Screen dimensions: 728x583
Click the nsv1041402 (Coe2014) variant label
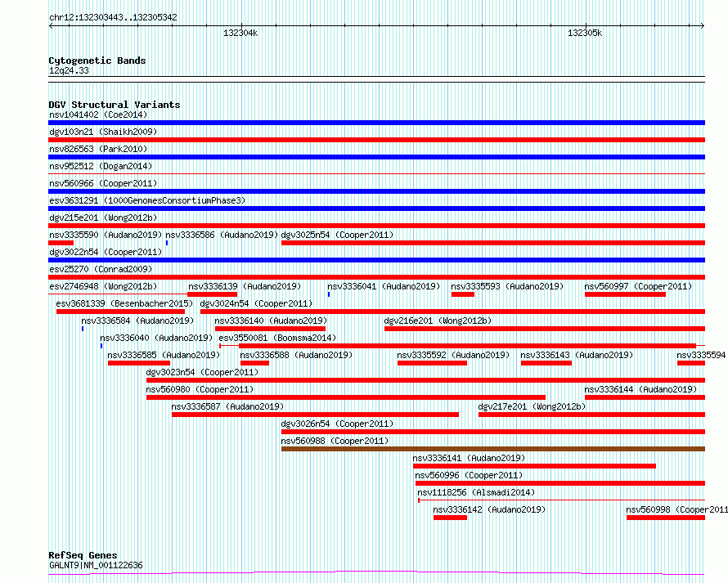98,114
